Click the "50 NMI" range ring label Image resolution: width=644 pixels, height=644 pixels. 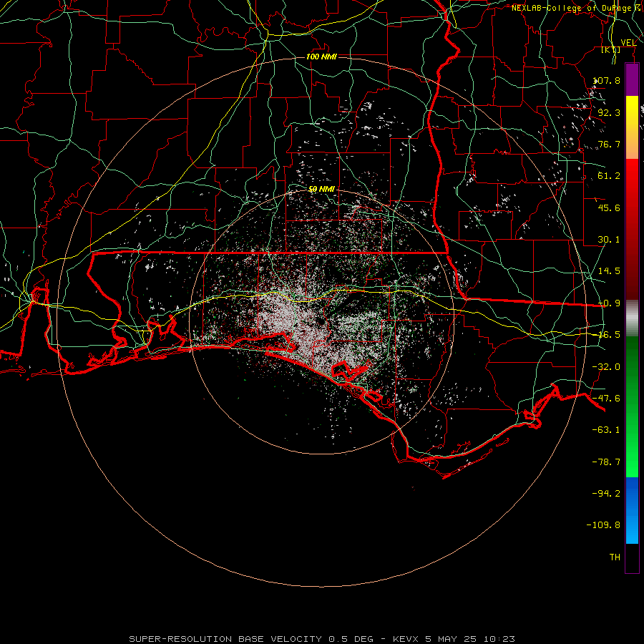tap(321, 189)
